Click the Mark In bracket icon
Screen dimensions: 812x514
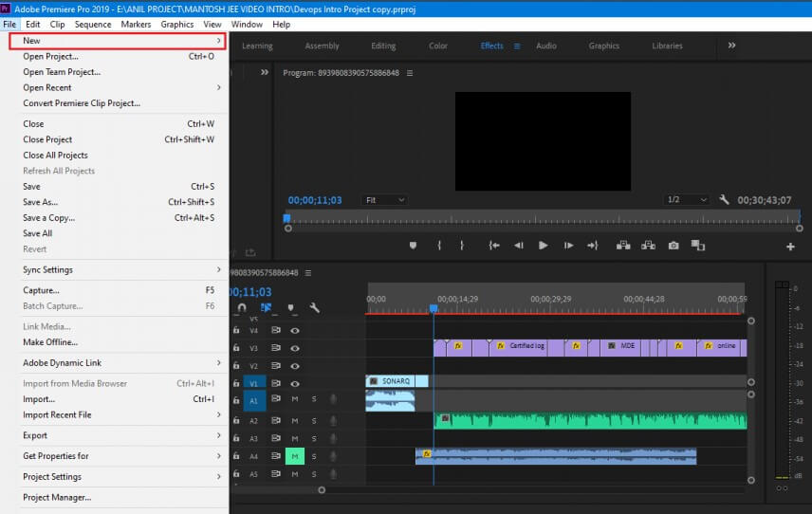(x=439, y=246)
